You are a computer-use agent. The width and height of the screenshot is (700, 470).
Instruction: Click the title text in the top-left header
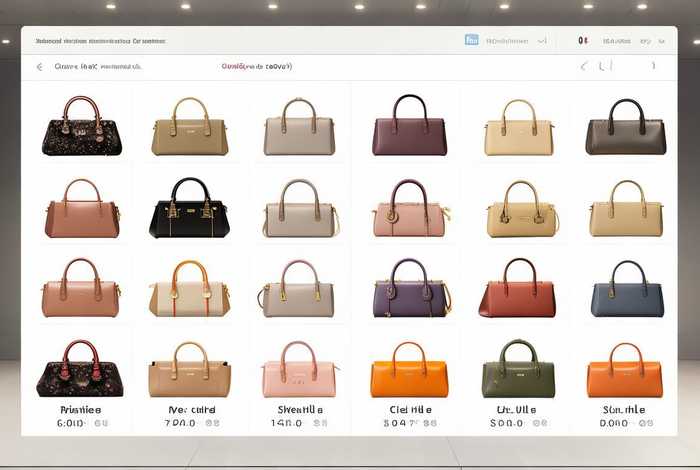click(100, 42)
